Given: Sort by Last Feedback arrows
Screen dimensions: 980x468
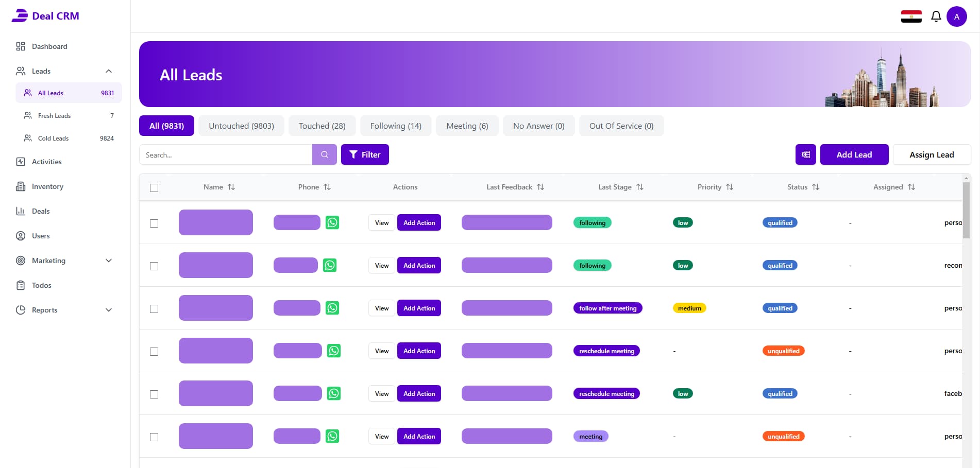Looking at the screenshot, I should pos(540,187).
